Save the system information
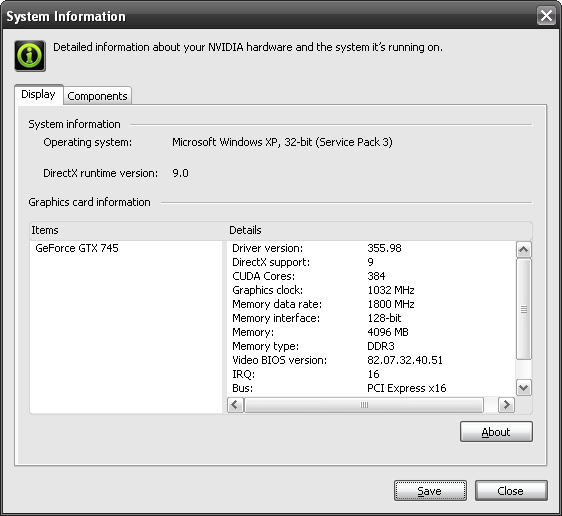 click(x=430, y=491)
